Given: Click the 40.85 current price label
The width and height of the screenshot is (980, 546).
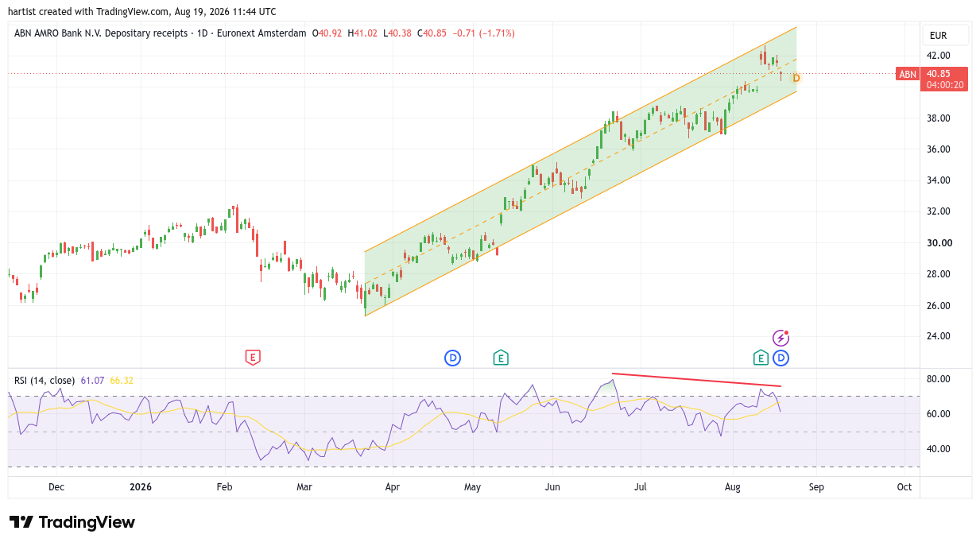Looking at the screenshot, I should pos(939,73).
